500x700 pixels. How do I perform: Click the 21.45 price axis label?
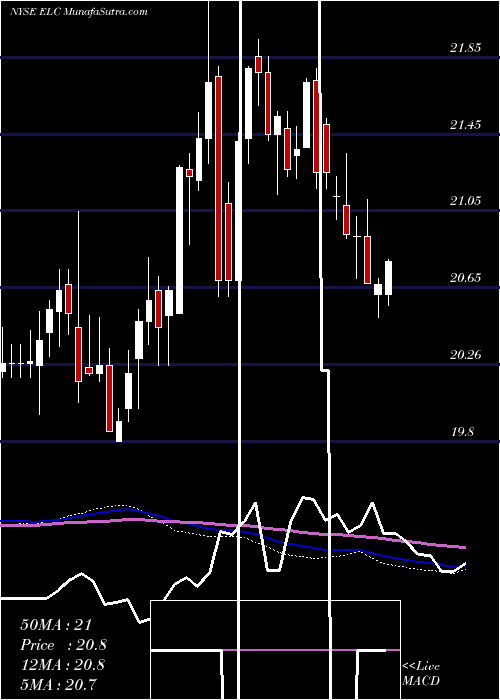466,124
